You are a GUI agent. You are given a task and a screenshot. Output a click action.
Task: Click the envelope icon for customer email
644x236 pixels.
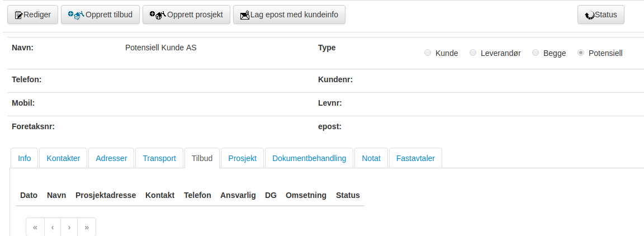click(244, 16)
